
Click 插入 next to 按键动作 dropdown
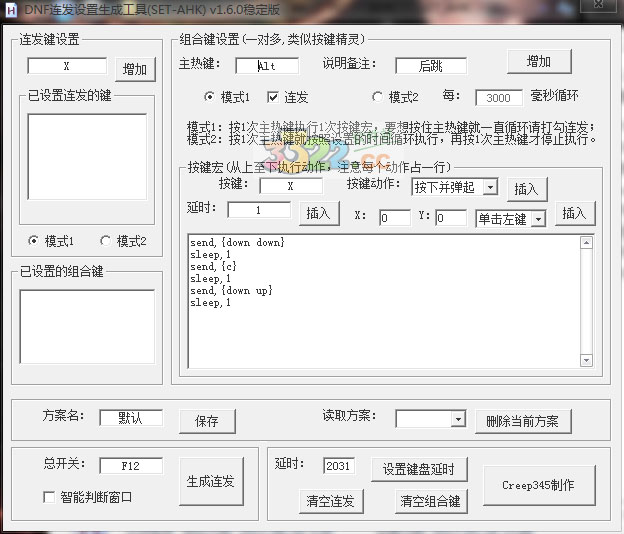527,189
